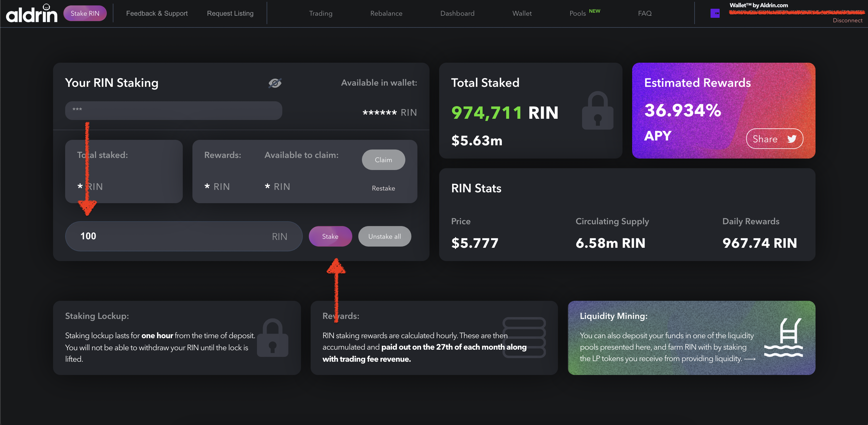
Task: Click the RIN Stats heading
Action: coord(476,188)
